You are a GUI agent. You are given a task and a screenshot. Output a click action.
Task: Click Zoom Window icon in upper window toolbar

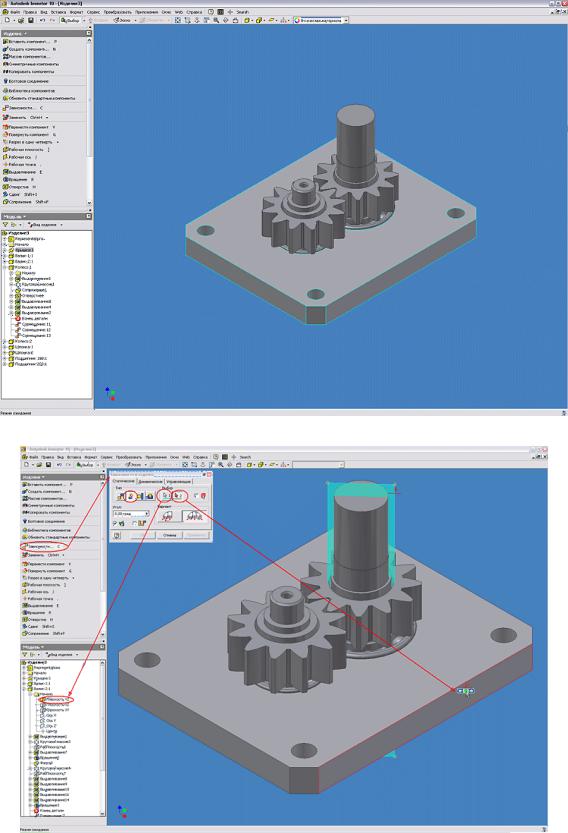coord(188,20)
